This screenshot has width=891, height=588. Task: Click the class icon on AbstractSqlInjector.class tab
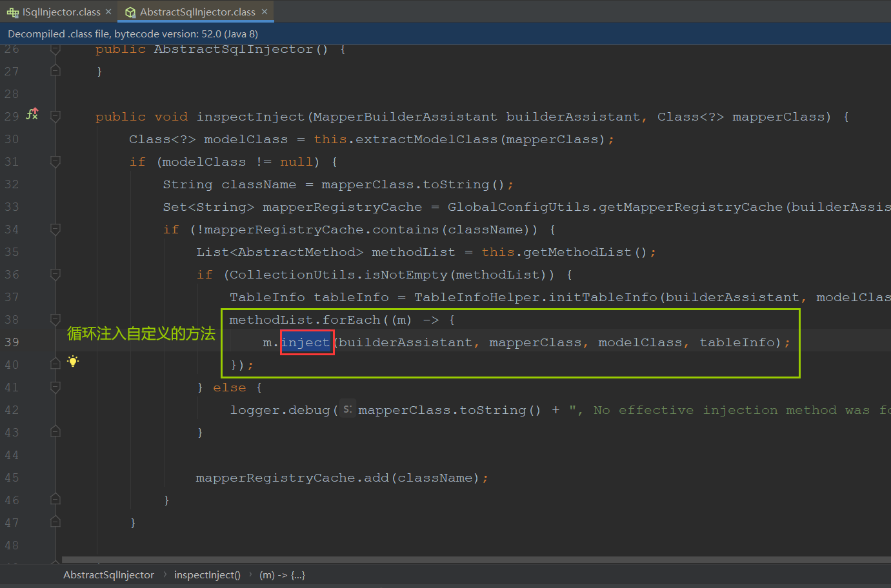point(130,12)
